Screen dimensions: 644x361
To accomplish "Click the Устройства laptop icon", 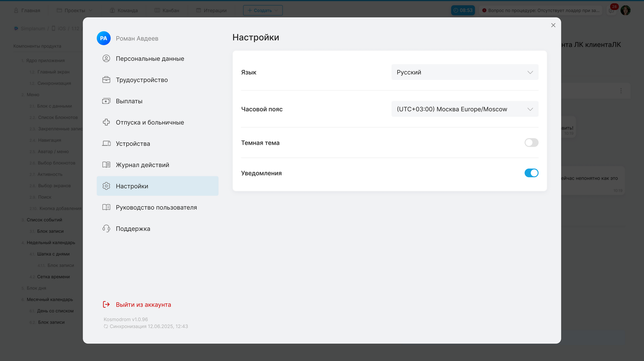I will [106, 144].
